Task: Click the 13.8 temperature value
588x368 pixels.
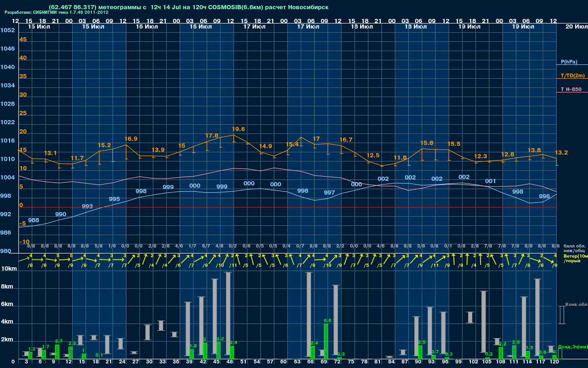Action: [x=534, y=150]
